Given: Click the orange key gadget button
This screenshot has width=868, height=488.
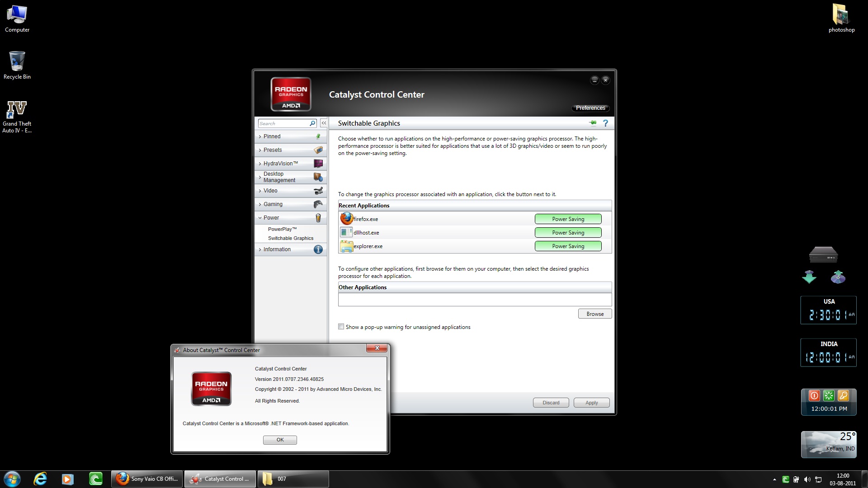Looking at the screenshot, I should pyautogui.click(x=843, y=396).
